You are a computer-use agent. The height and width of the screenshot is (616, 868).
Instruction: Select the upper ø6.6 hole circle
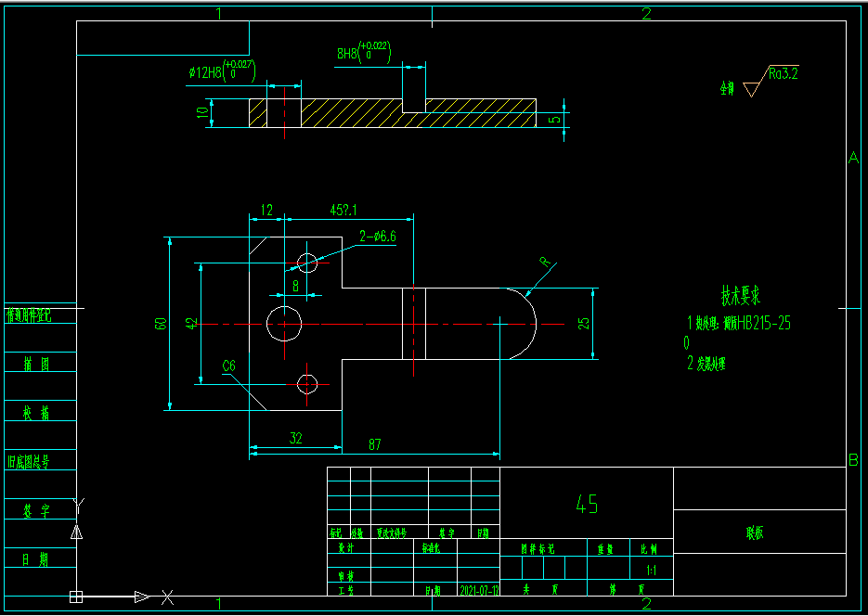307,263
